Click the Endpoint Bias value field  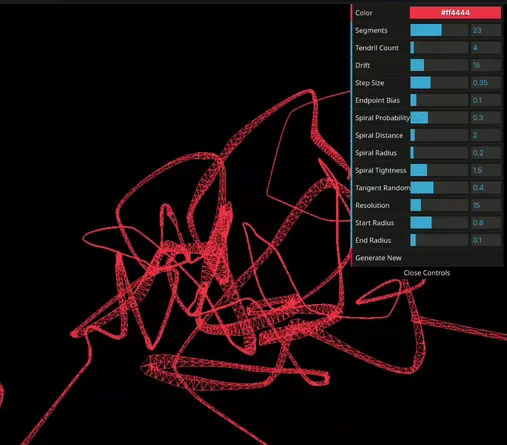point(486,100)
